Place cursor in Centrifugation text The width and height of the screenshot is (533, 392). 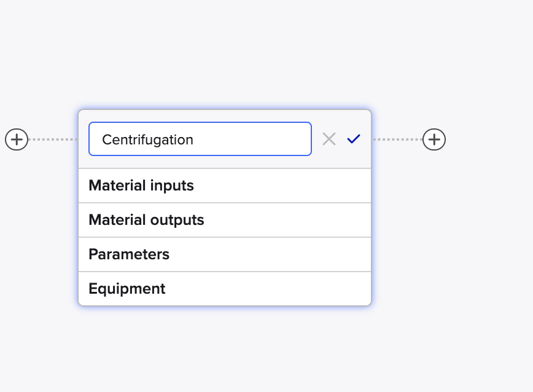point(147,139)
